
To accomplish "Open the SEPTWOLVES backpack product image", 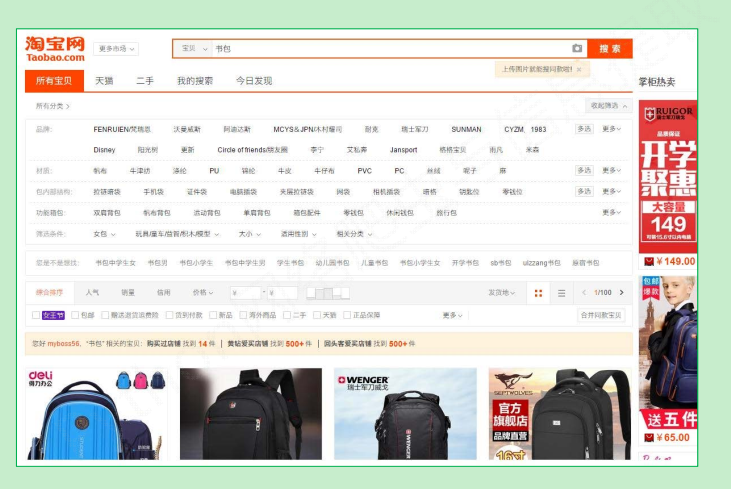I will tap(559, 414).
